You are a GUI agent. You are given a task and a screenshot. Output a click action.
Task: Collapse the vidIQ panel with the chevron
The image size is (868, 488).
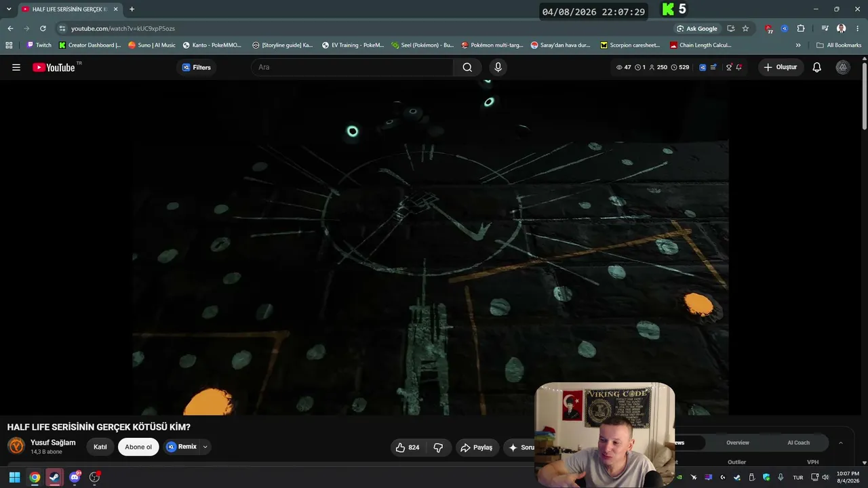841,443
